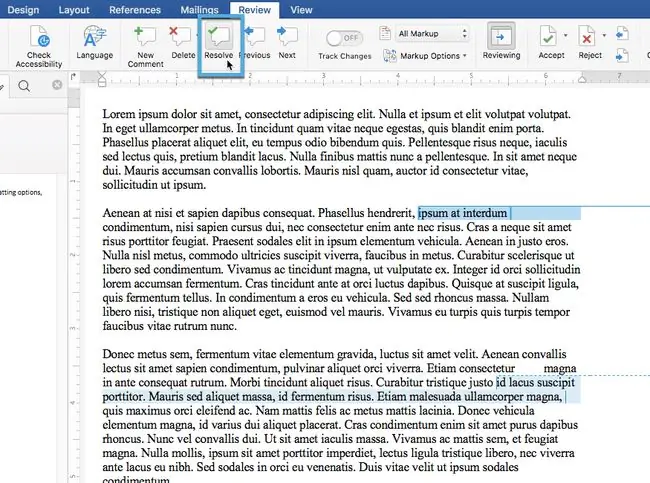Viewport: 650px width, 483px height.
Task: Click "Donec metus sem" in third paragraph
Action: tap(147, 354)
